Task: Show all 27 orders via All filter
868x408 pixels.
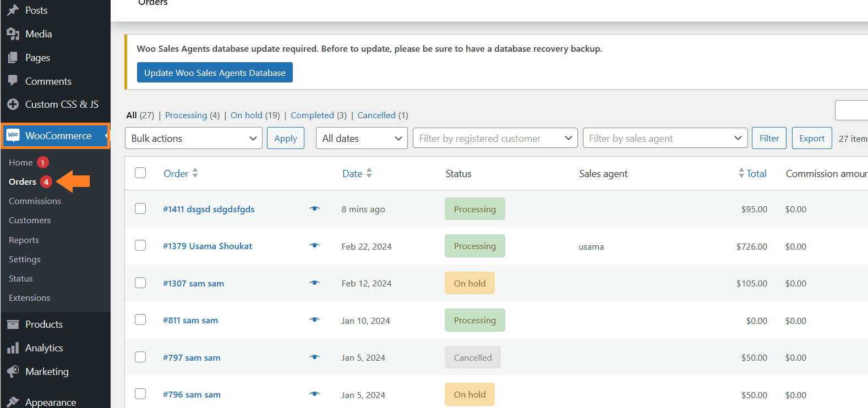Action: tap(140, 115)
